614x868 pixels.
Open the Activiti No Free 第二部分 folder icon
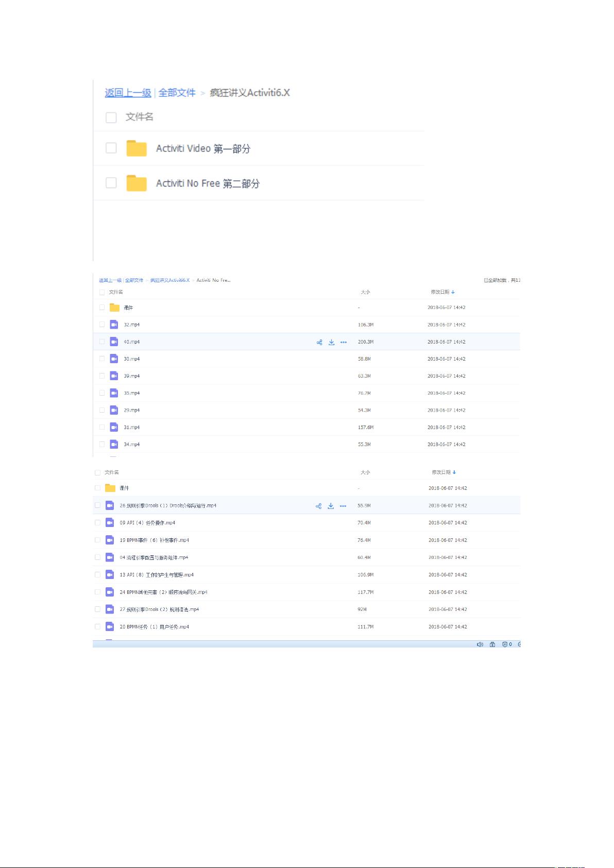point(137,183)
